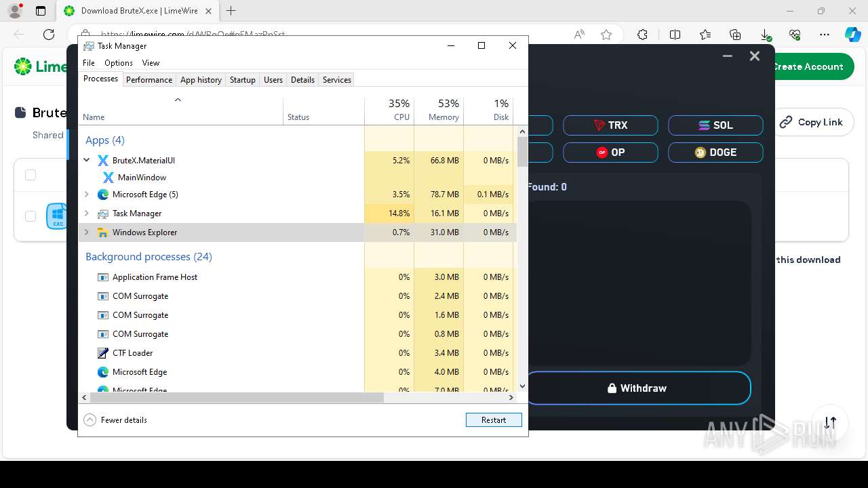The image size is (868, 488).
Task: Sort processes by Disk column
Action: 488,111
